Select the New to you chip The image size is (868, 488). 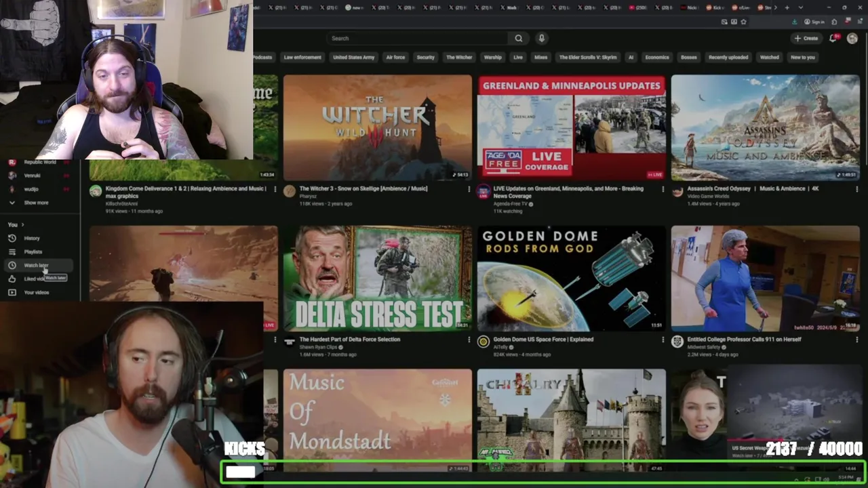pos(803,58)
